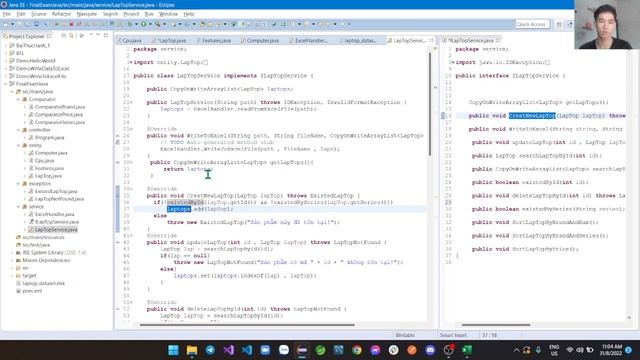Screen dimensions: 640x360
Task: Click the Debug bug icon in toolbar
Action: click(x=130, y=24)
